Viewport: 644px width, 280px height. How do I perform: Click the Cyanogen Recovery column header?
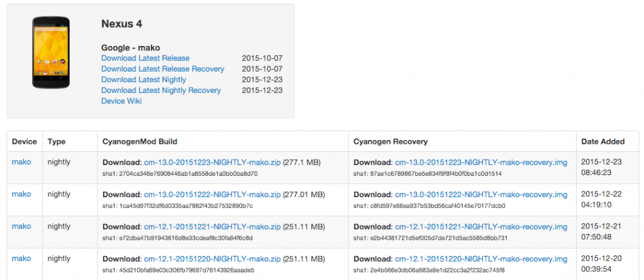(391, 141)
